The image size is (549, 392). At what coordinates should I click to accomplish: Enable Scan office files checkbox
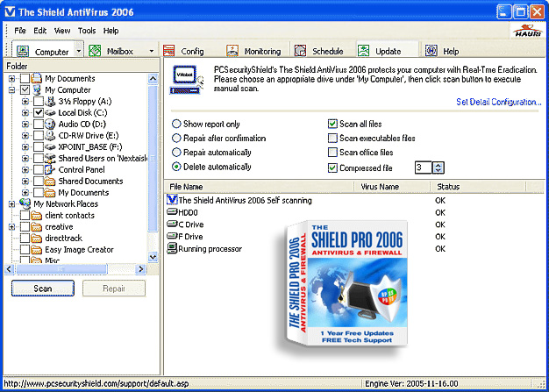pyautogui.click(x=332, y=153)
